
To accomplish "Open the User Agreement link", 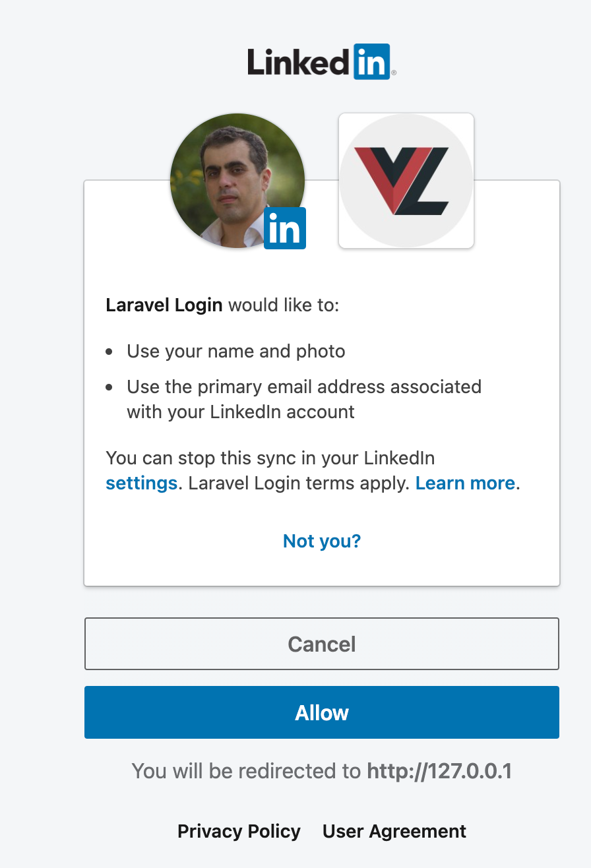I will [x=394, y=831].
